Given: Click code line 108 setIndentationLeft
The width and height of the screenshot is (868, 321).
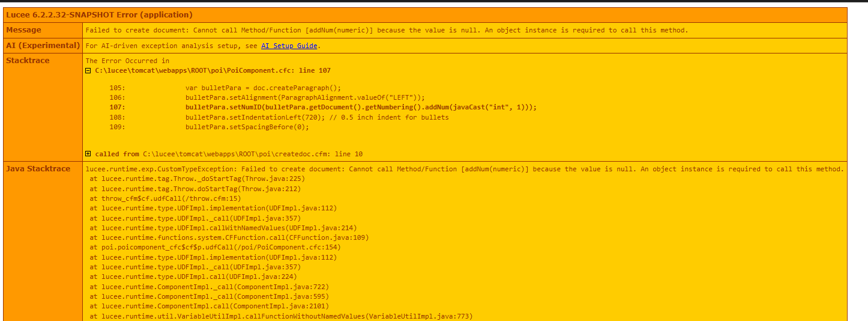Looking at the screenshot, I should pyautogui.click(x=317, y=117).
